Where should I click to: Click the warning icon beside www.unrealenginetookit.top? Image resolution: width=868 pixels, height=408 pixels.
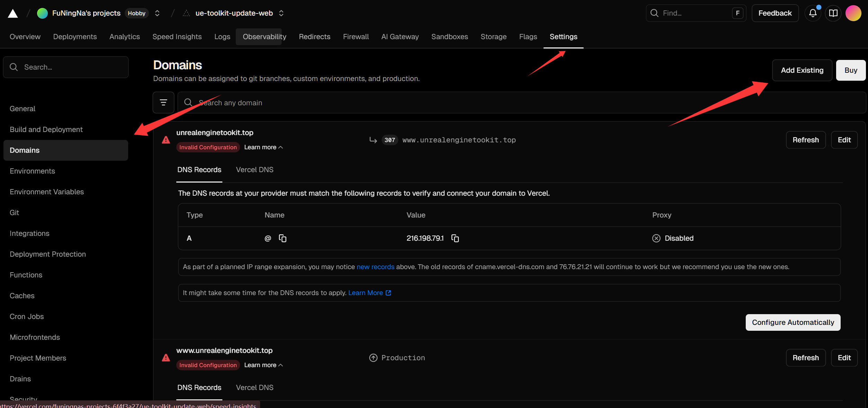166,358
